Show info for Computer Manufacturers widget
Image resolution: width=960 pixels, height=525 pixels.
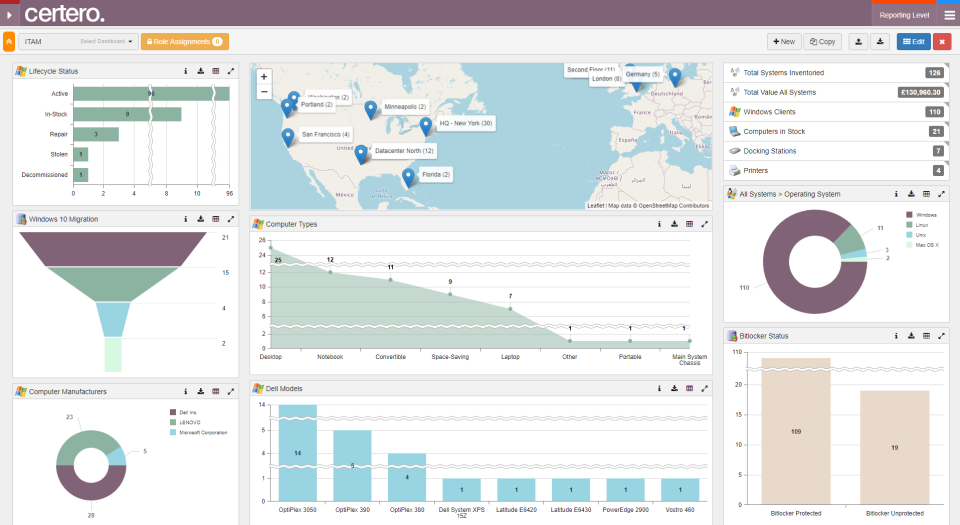186,391
